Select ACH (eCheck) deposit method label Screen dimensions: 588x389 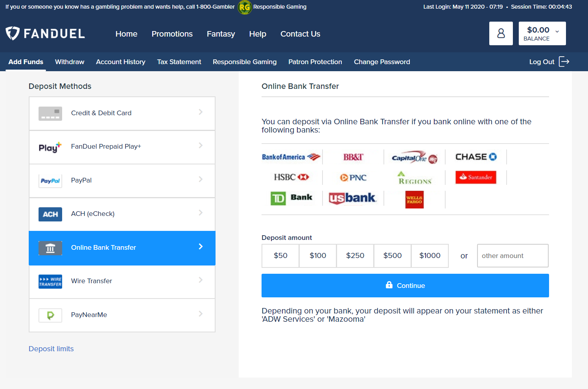pos(92,214)
